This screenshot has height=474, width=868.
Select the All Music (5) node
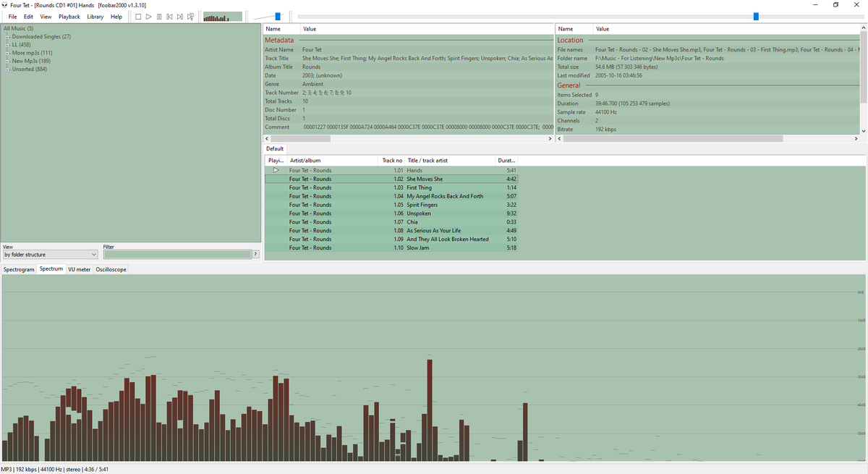(x=18, y=28)
